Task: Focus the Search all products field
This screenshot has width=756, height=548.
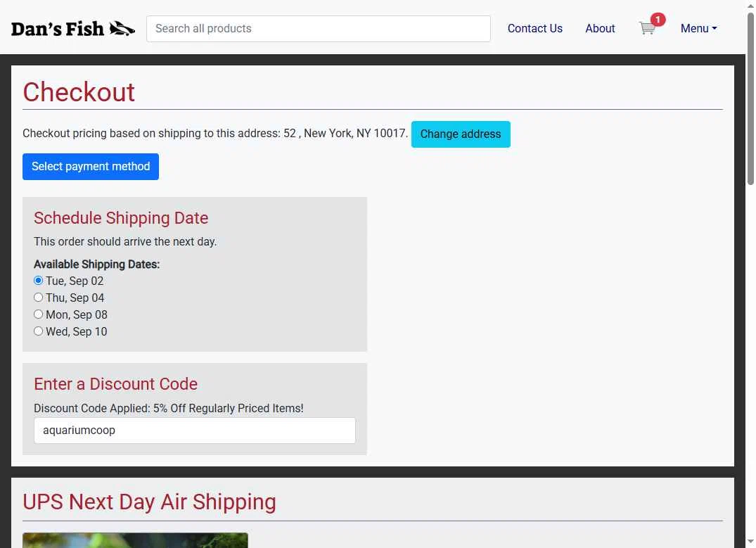Action: 318,28
